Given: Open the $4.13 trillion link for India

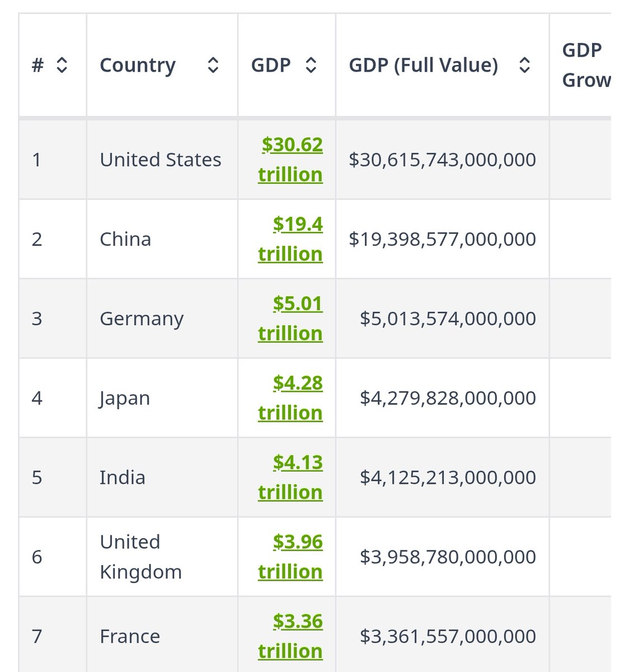Looking at the screenshot, I should pyautogui.click(x=290, y=477).
